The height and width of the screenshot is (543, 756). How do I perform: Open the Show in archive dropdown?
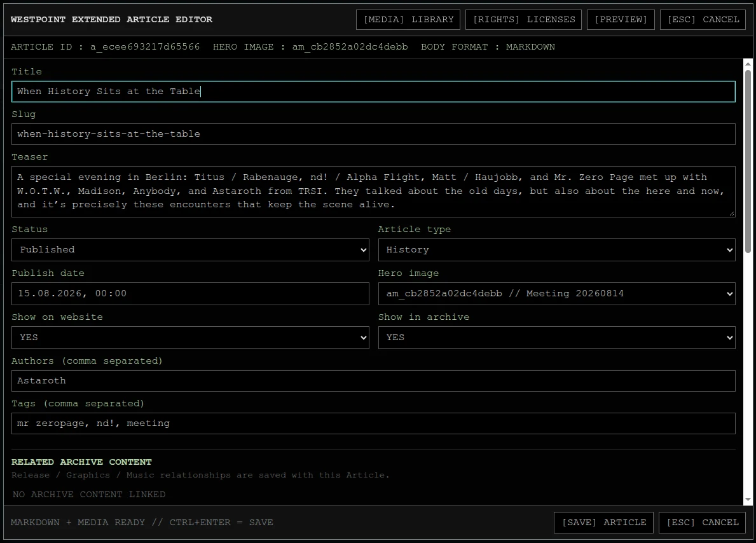pyautogui.click(x=557, y=338)
